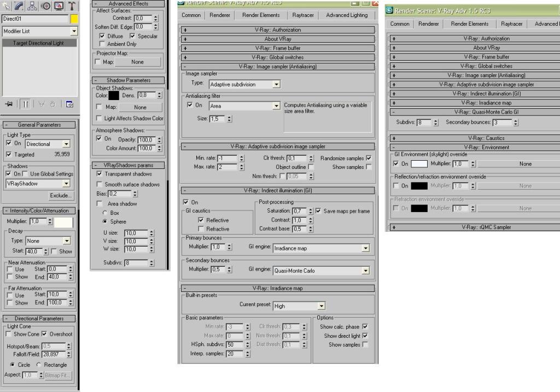Uncheck the Specular checkbox
Image resolution: width=560 pixels, height=392 pixels.
click(132, 36)
